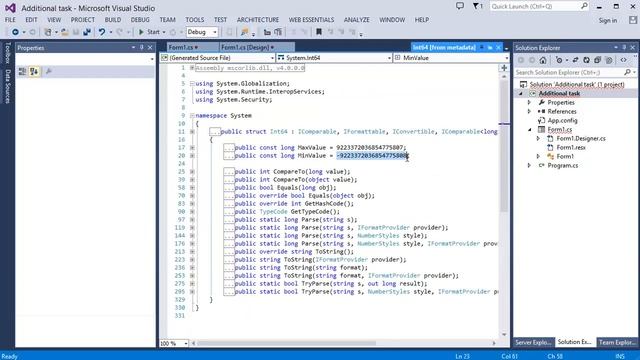Switch to Alphabetical sort in Properties
The width and height of the screenshot is (640, 360).
34,71
